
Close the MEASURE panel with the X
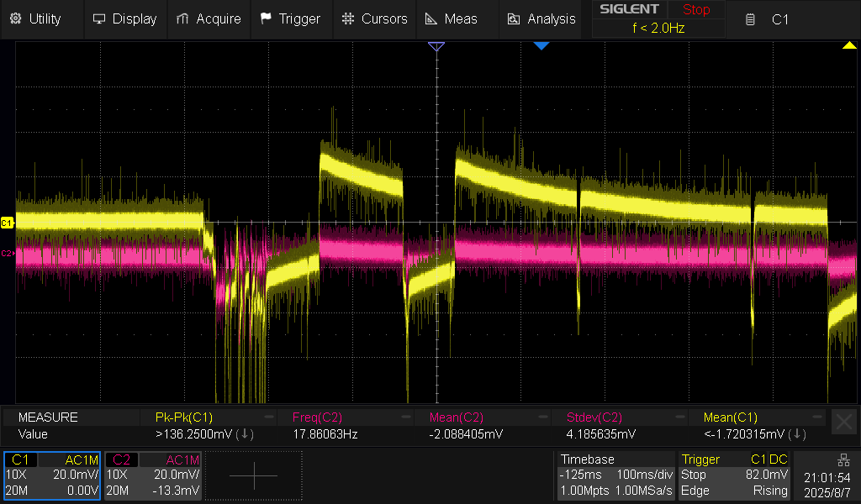[x=843, y=423]
